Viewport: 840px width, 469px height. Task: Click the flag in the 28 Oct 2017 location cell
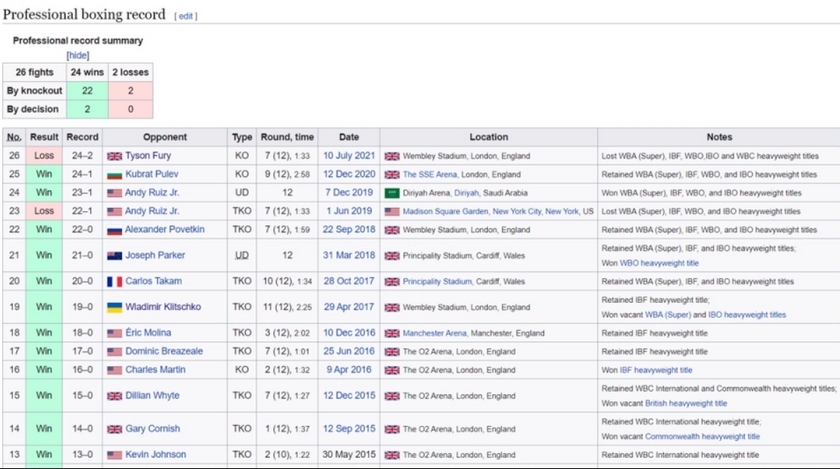pyautogui.click(x=392, y=281)
